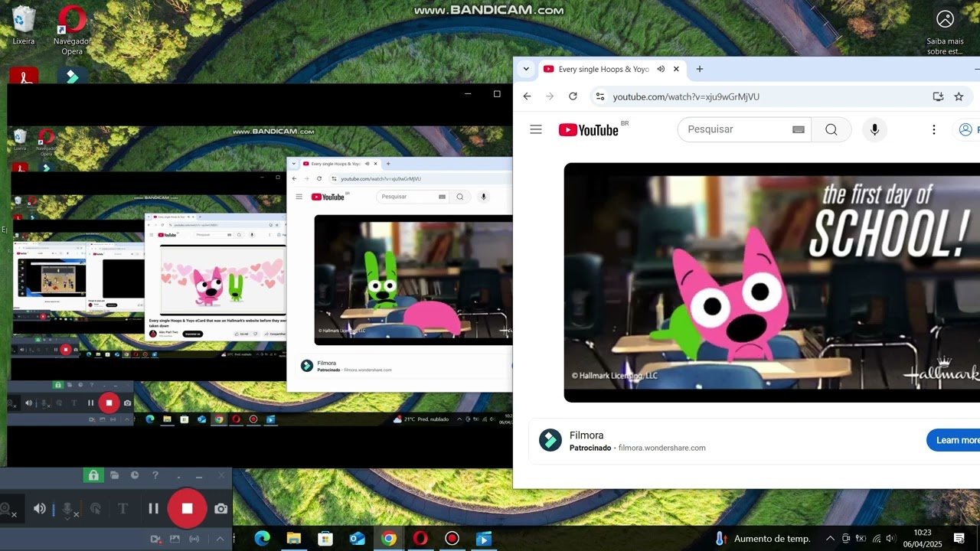Open taskbar battery status icon

861,539
